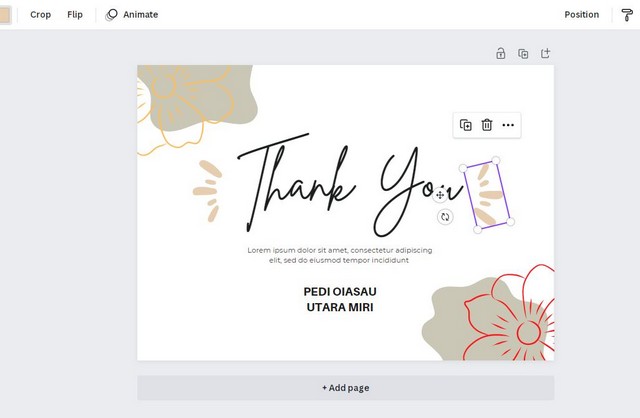Select the "PEDI OIASAU" heading text
Screen dimensions: 640x418
tap(340, 292)
